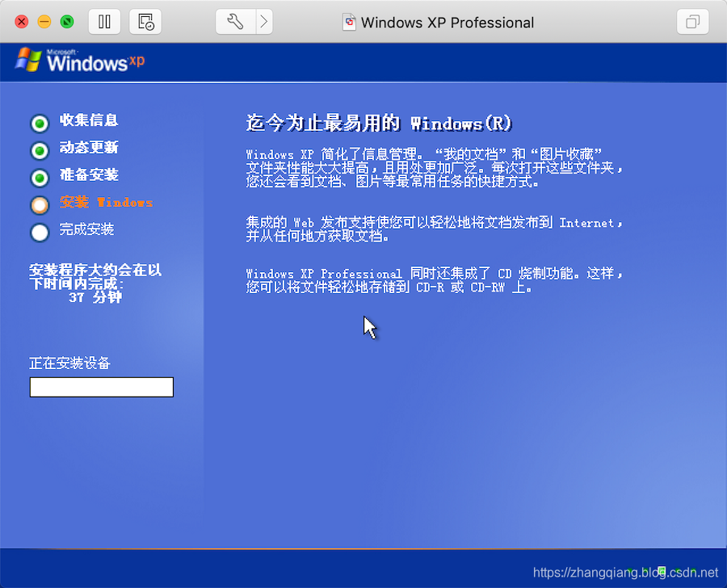Click the 安装 Windows step indicator
727x588 pixels.
pyautogui.click(x=40, y=205)
